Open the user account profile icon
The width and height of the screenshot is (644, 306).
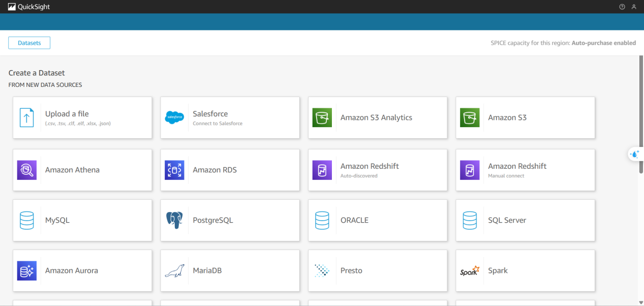coord(634,7)
